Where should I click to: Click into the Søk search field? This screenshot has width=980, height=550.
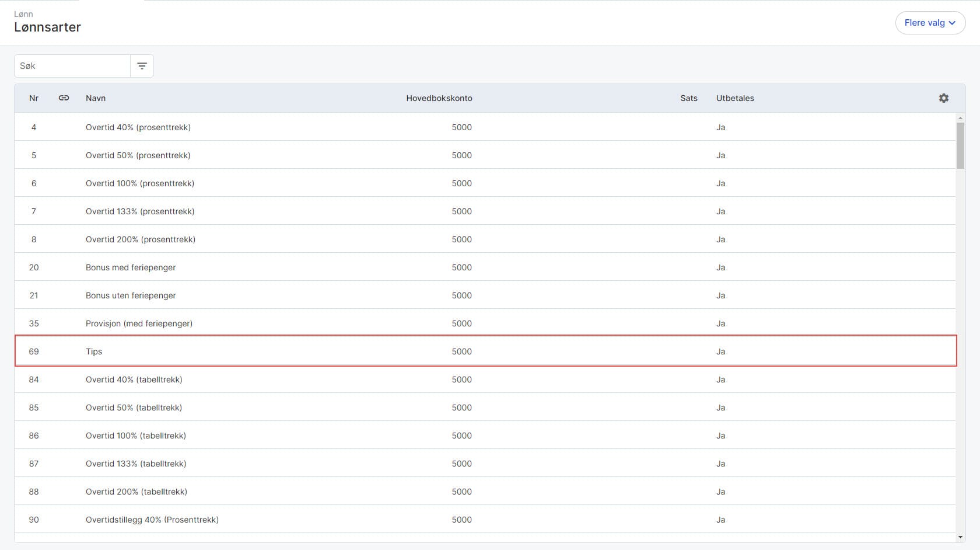[x=72, y=66]
